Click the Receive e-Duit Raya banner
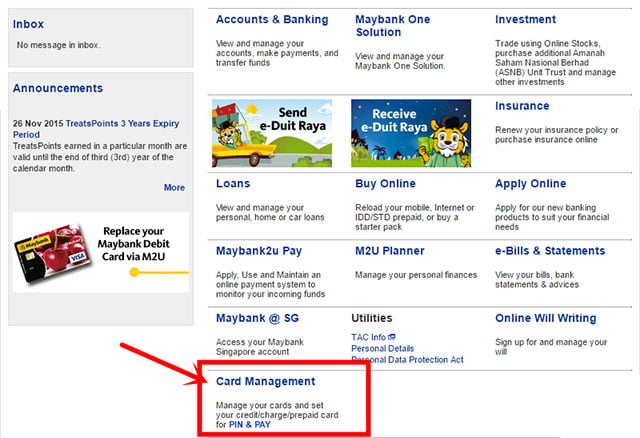Image resolution: width=640 pixels, height=438 pixels. pyautogui.click(x=411, y=133)
